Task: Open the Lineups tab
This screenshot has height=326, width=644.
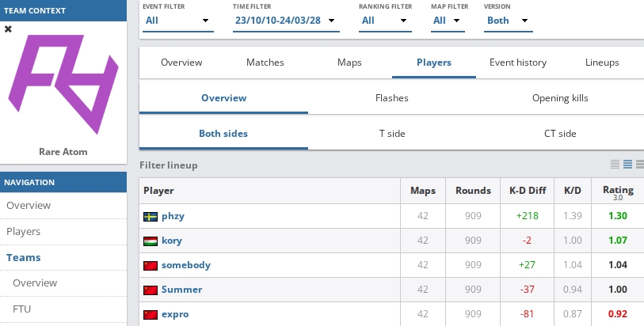Action: pyautogui.click(x=602, y=63)
